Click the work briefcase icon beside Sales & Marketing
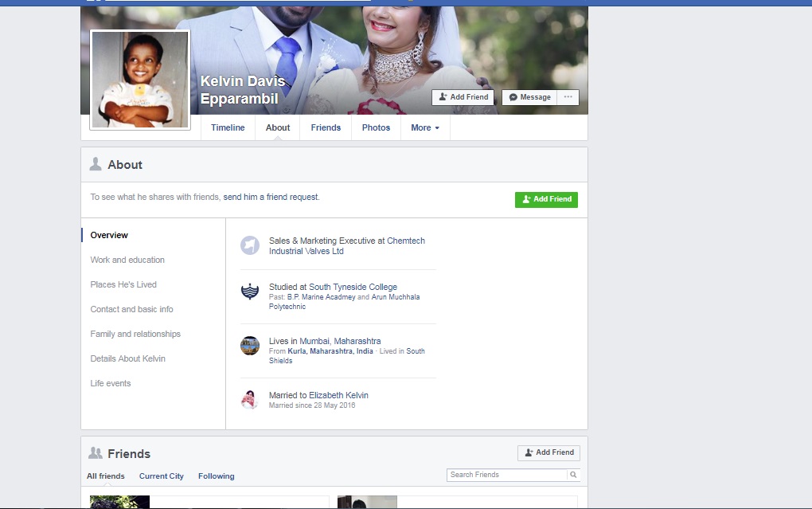 click(x=250, y=245)
